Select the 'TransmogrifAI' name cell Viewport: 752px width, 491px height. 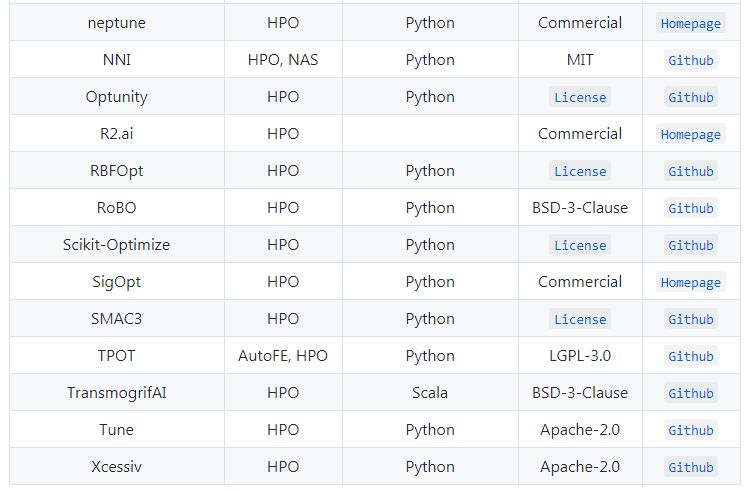pos(117,392)
